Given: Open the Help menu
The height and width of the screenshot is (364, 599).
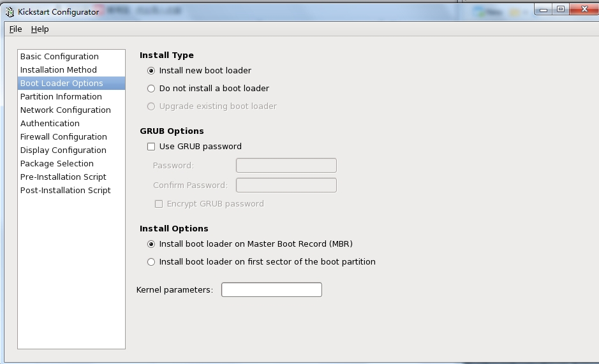Looking at the screenshot, I should click(x=40, y=29).
